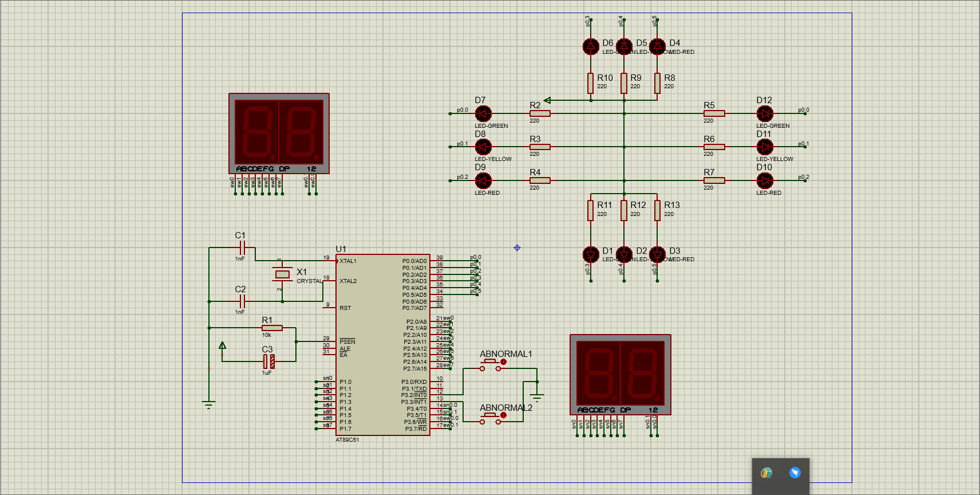Select LED D4 at the top
This screenshot has height=495, width=980.
tap(657, 46)
